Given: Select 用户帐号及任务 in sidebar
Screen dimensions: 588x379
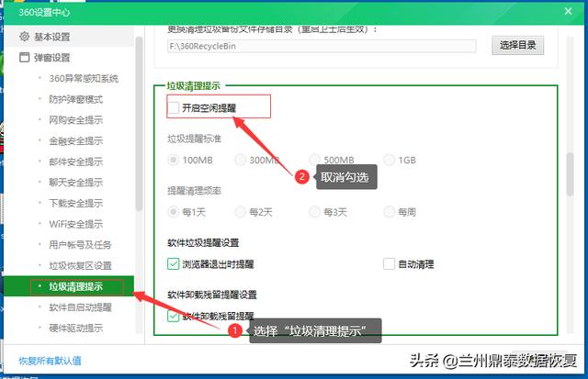Looking at the screenshot, I should click(80, 245).
